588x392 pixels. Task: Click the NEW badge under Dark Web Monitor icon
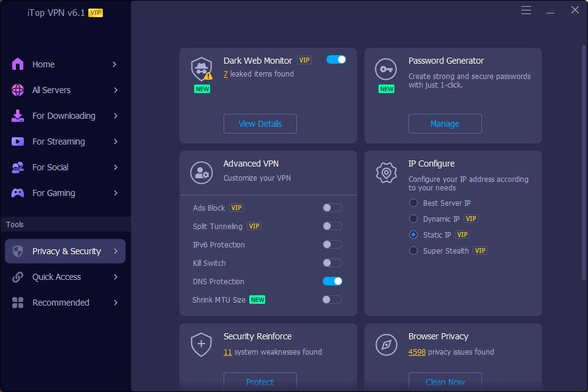click(x=202, y=89)
